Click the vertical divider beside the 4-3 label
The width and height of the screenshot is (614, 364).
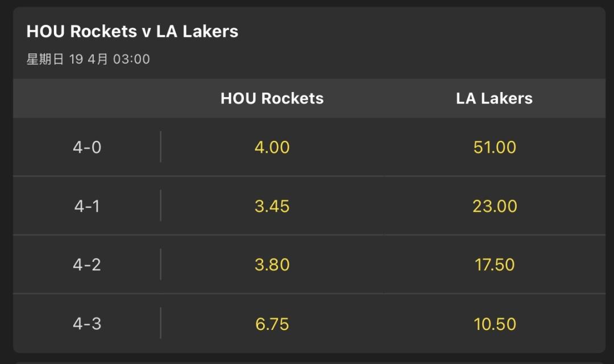(160, 324)
